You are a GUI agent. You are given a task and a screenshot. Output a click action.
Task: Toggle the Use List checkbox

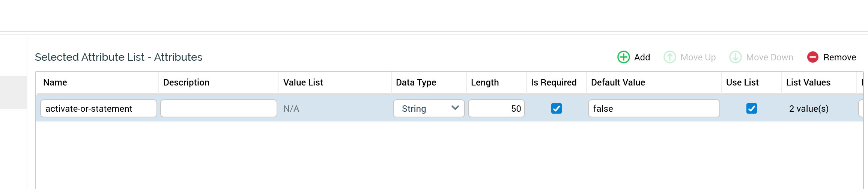pos(751,108)
